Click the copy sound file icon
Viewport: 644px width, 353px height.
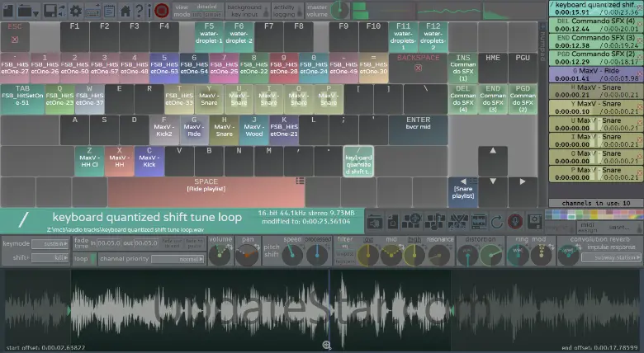coord(393,222)
